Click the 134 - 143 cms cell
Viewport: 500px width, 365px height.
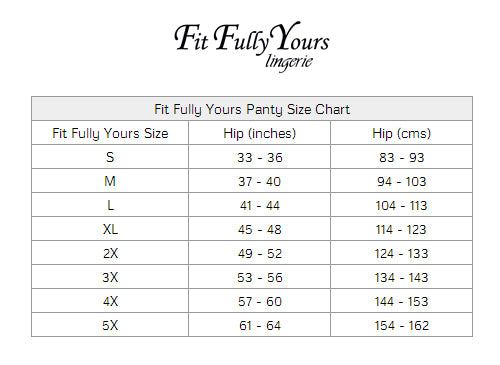coord(401,277)
